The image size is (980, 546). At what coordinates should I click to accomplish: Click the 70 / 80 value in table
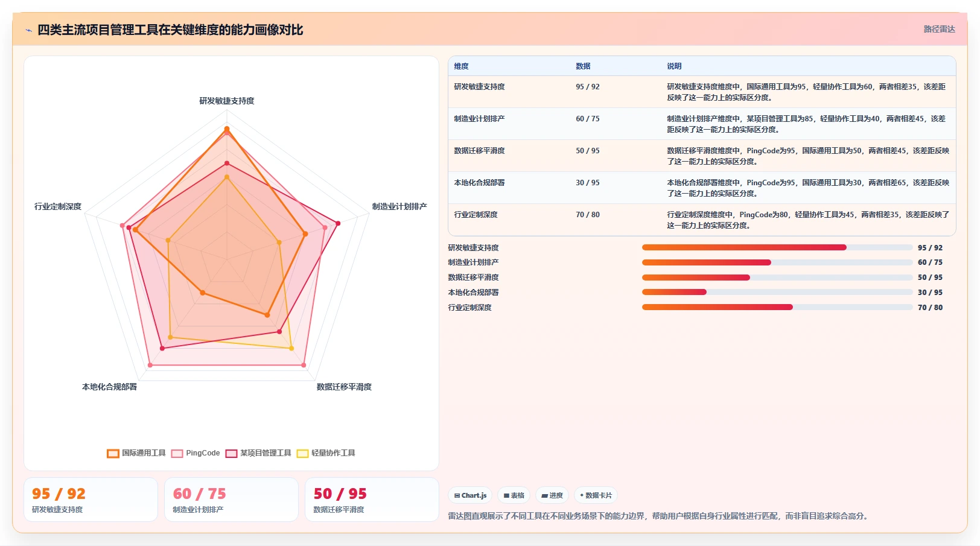pyautogui.click(x=588, y=215)
